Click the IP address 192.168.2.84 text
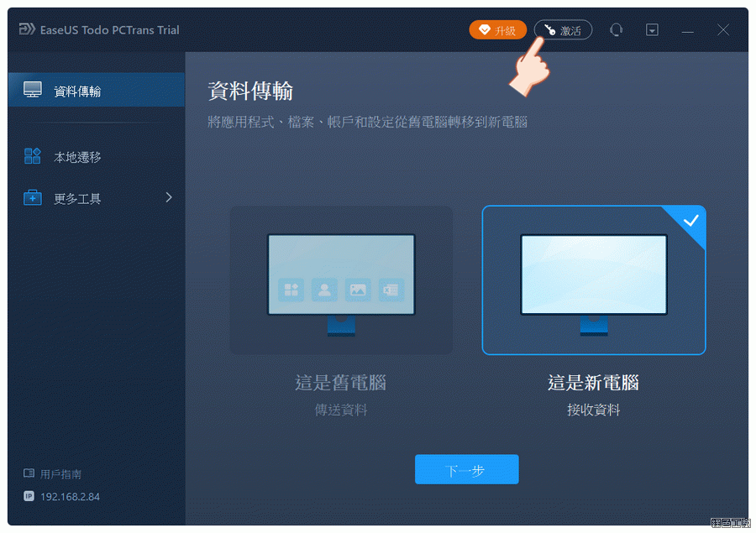This screenshot has height=533, width=756. (70, 497)
